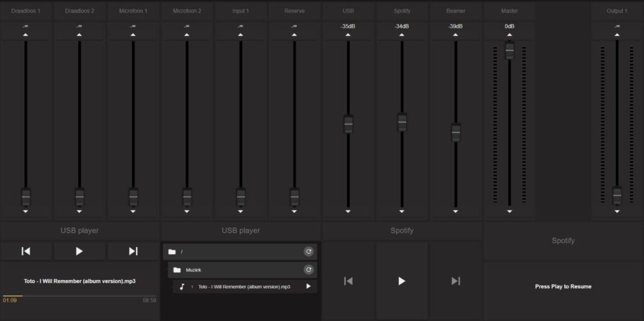Image resolution: width=644 pixels, height=321 pixels.
Task: Click Microfoon 1 fader knob
Action: (133, 197)
